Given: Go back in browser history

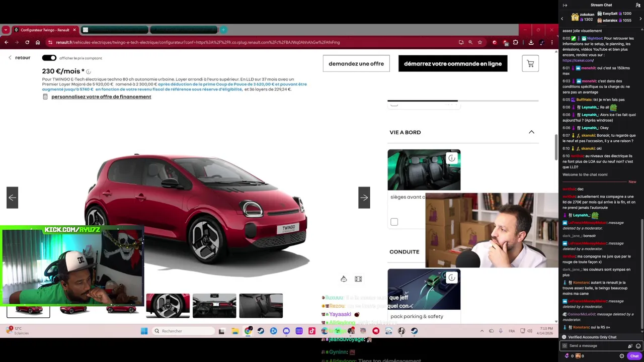Looking at the screenshot, I should coord(7,42).
